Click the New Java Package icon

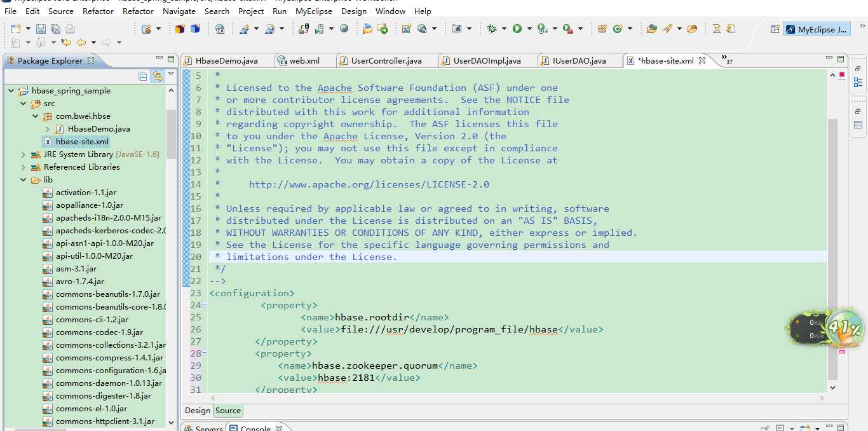pyautogui.click(x=602, y=29)
